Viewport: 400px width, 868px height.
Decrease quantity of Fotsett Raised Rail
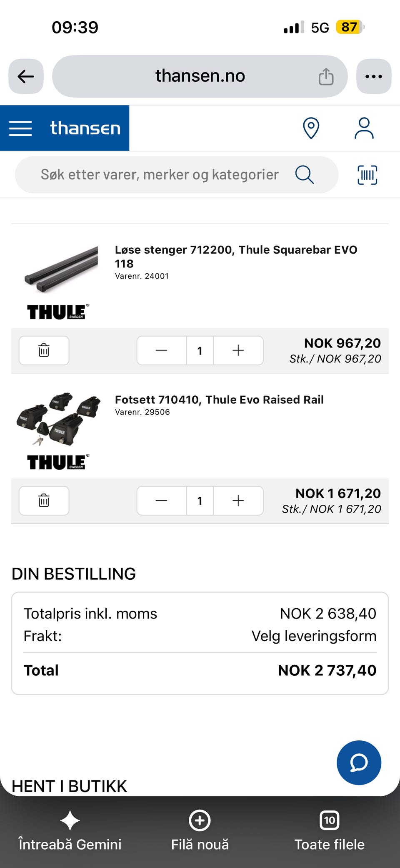click(161, 501)
